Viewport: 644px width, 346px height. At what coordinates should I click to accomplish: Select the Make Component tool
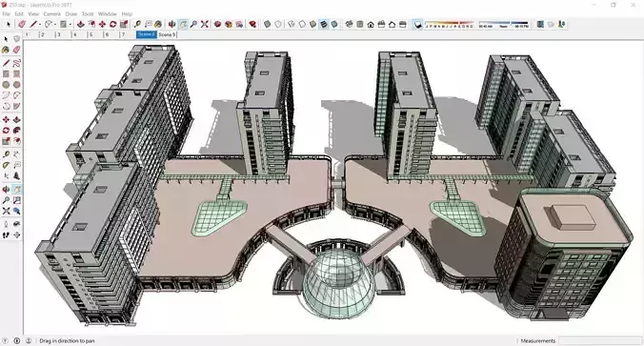[x=16, y=39]
